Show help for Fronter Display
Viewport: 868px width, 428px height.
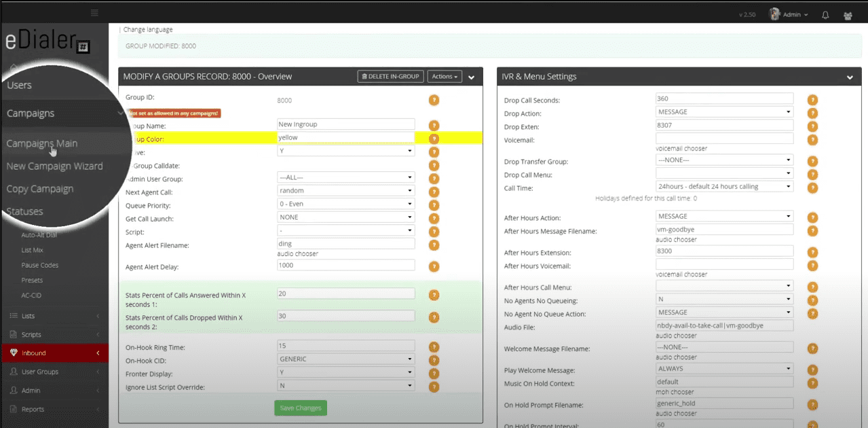point(434,373)
